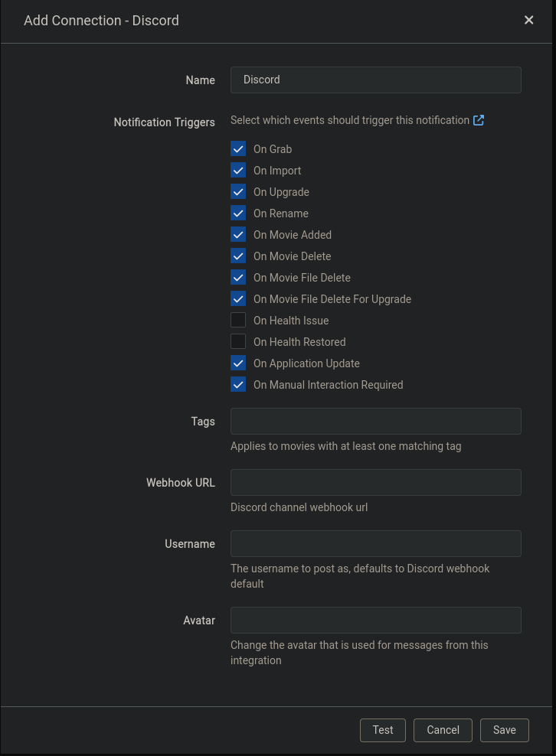Screen dimensions: 556x756
Task: Click the Username text field
Action: 375,543
